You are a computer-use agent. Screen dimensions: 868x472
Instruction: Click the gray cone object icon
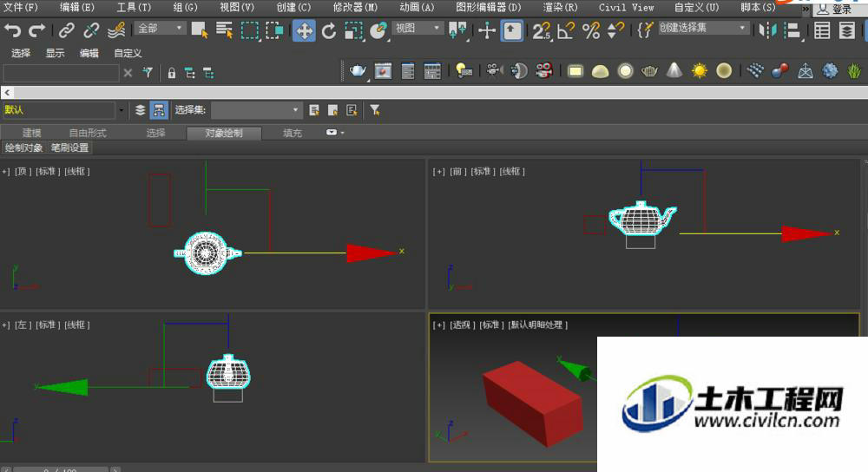pos(674,71)
